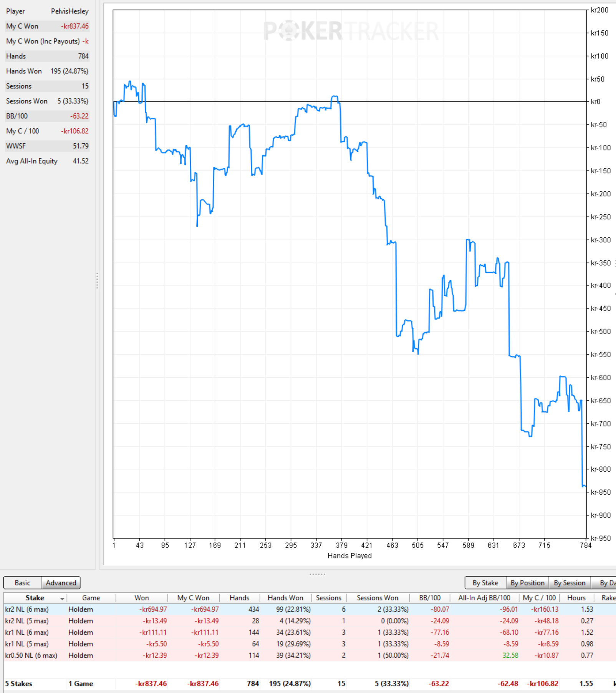Switch to the Basic view toggle
Viewport: 616px width, 693px height.
[x=22, y=583]
